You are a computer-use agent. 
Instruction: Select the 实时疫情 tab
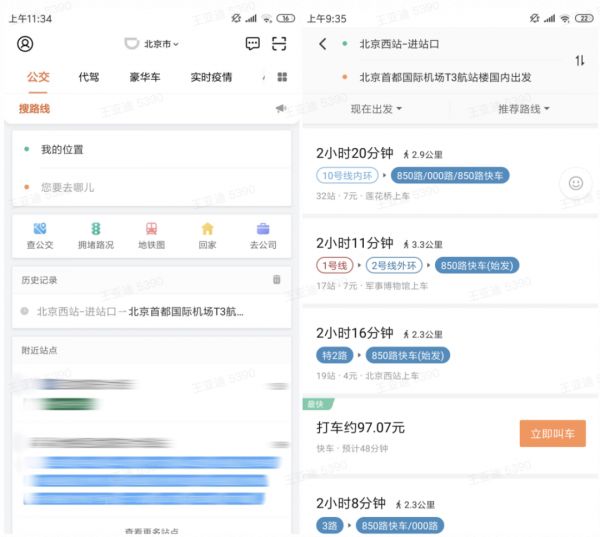[x=211, y=77]
